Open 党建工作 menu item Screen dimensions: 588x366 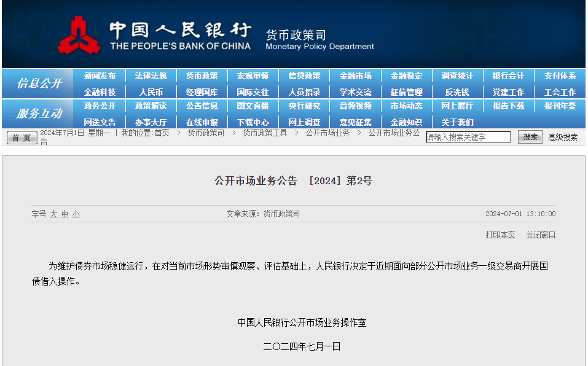pyautogui.click(x=508, y=92)
